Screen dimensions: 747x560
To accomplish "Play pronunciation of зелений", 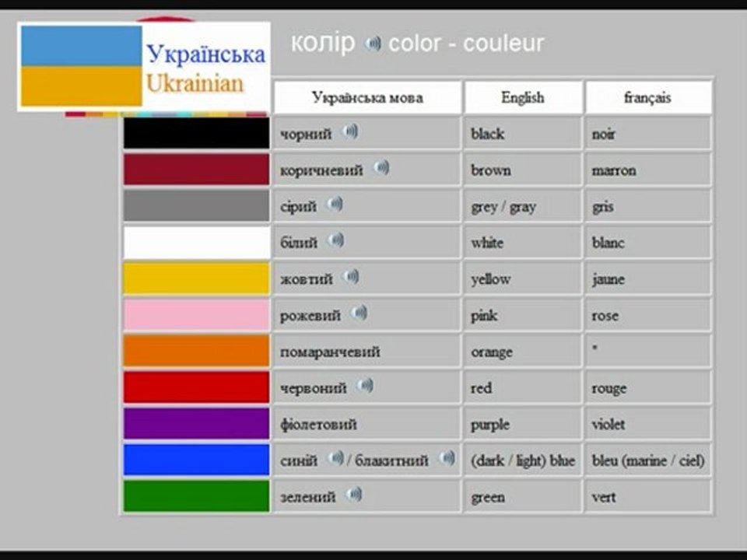I will [353, 495].
